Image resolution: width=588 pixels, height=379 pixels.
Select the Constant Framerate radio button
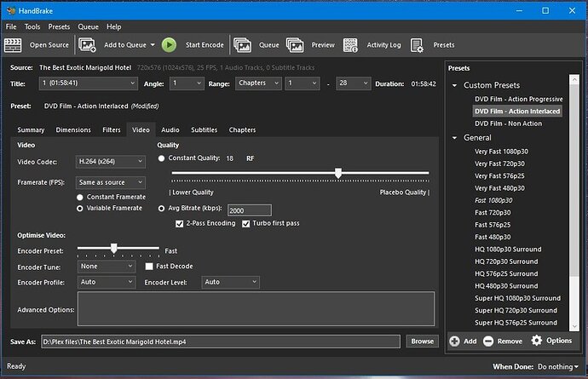[x=81, y=197]
